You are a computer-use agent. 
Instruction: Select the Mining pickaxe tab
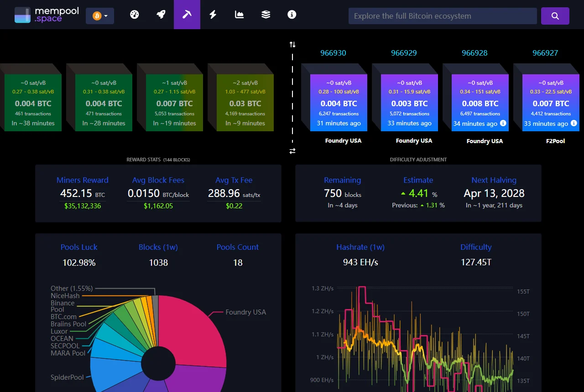point(187,15)
